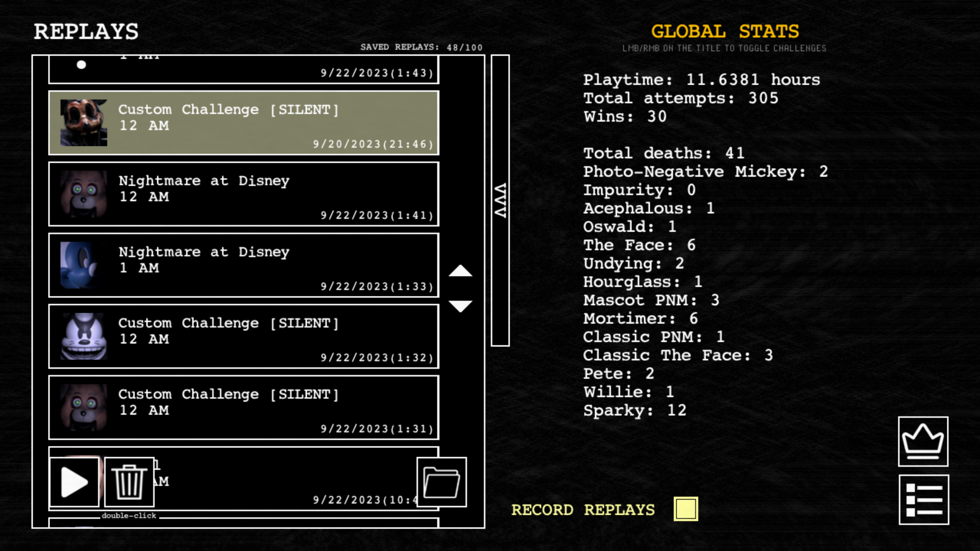Click the Acephalous: 1 stat
This screenshot has width=980, height=551.
[649, 209]
